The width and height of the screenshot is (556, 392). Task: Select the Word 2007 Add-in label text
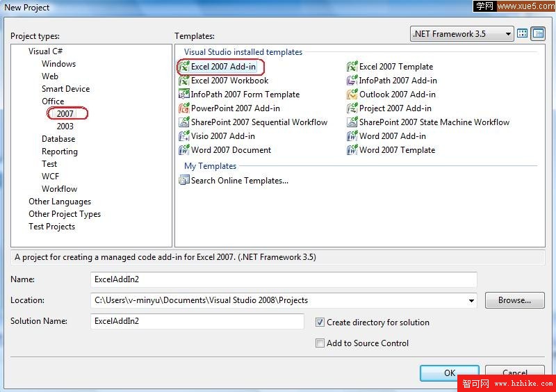pos(393,136)
